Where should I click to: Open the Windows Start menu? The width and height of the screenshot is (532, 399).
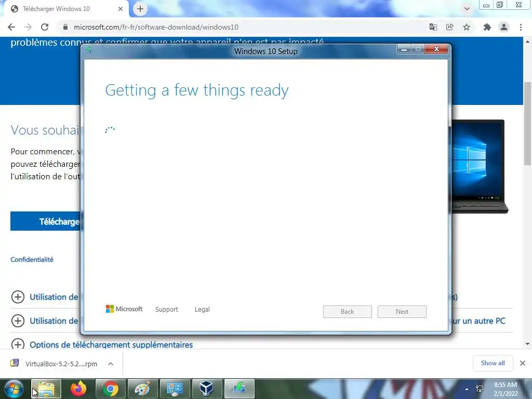(x=14, y=389)
